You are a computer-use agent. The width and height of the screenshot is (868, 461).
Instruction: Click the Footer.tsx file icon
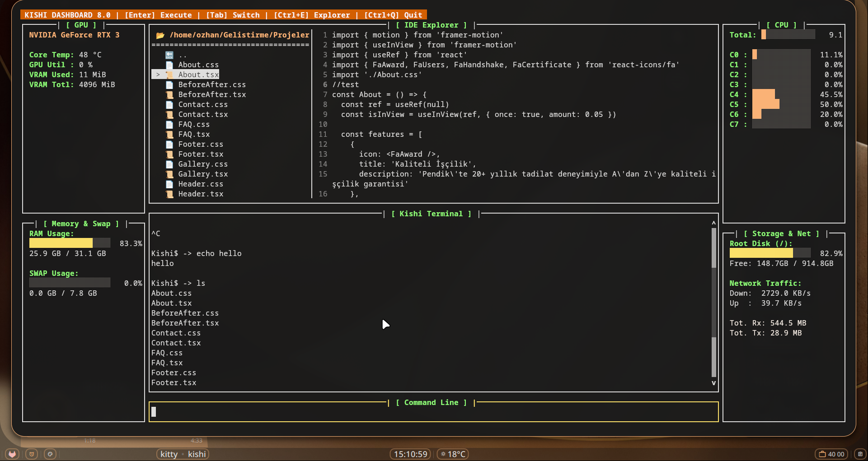coord(169,154)
